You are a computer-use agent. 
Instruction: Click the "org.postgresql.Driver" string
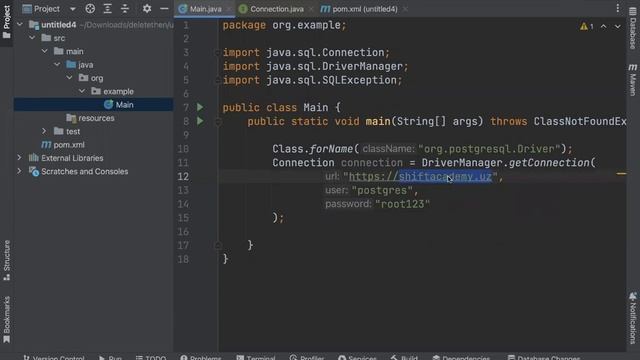click(489, 149)
